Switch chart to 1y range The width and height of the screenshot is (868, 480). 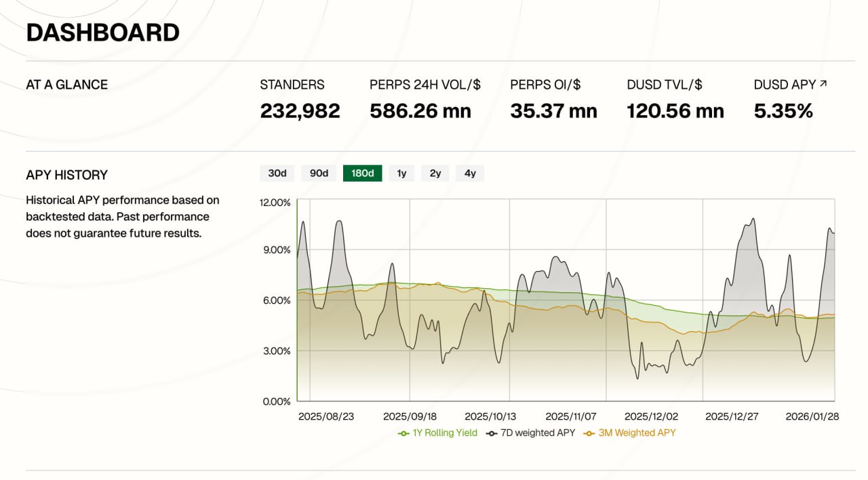click(x=401, y=174)
